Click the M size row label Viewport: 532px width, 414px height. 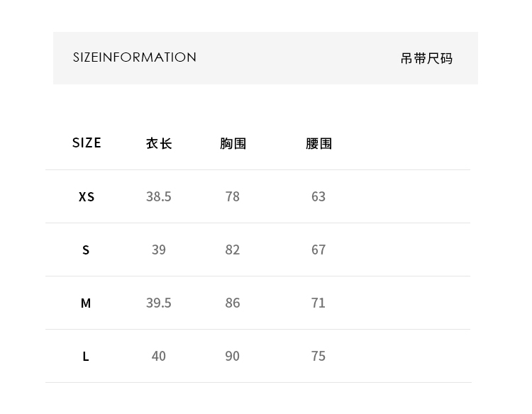click(x=86, y=303)
